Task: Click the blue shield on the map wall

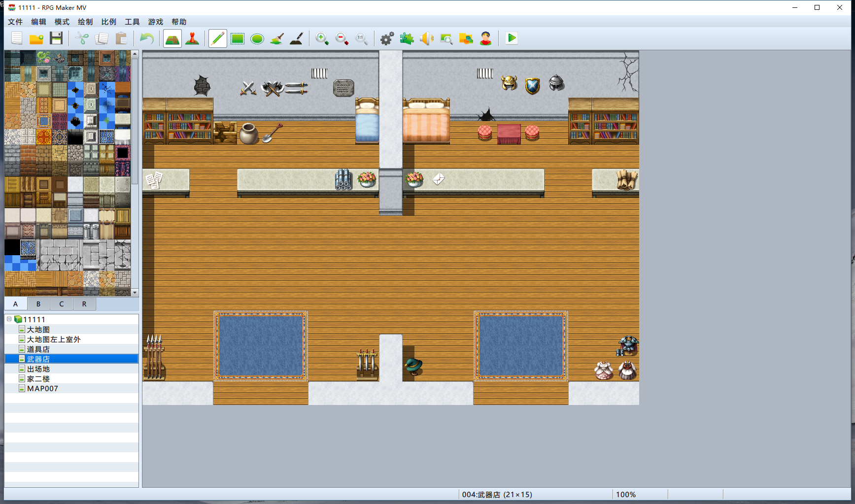Action: click(x=533, y=86)
